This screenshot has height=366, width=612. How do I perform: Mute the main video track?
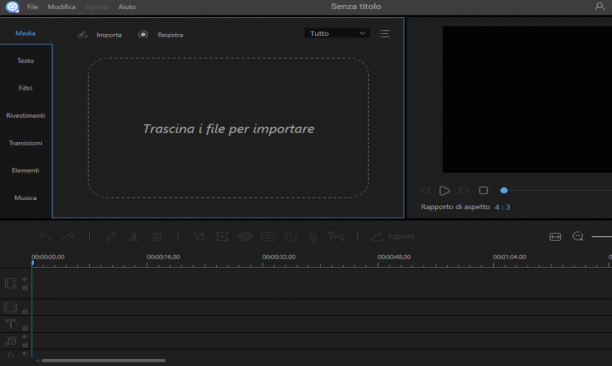[25, 279]
